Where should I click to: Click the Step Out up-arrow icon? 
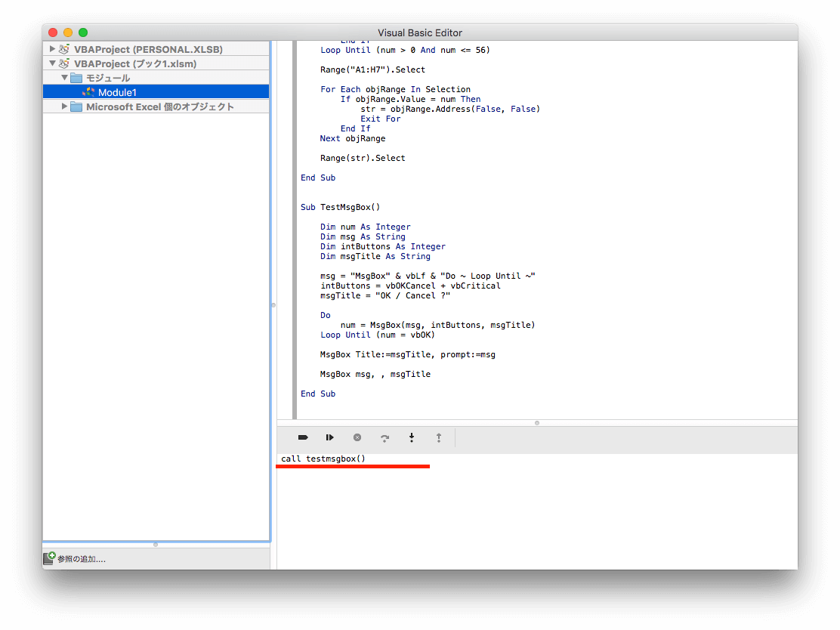click(x=439, y=437)
